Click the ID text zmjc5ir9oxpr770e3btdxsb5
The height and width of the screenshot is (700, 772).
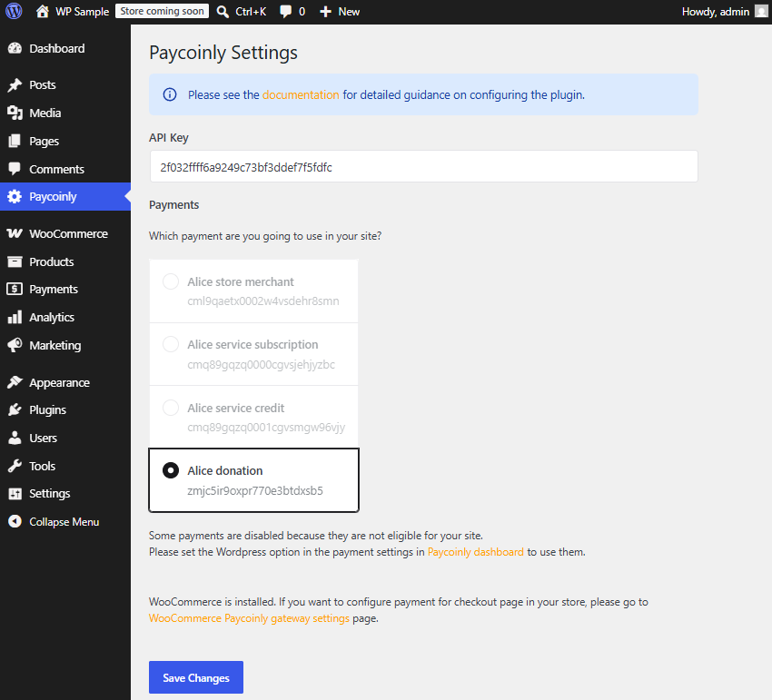pyautogui.click(x=255, y=490)
